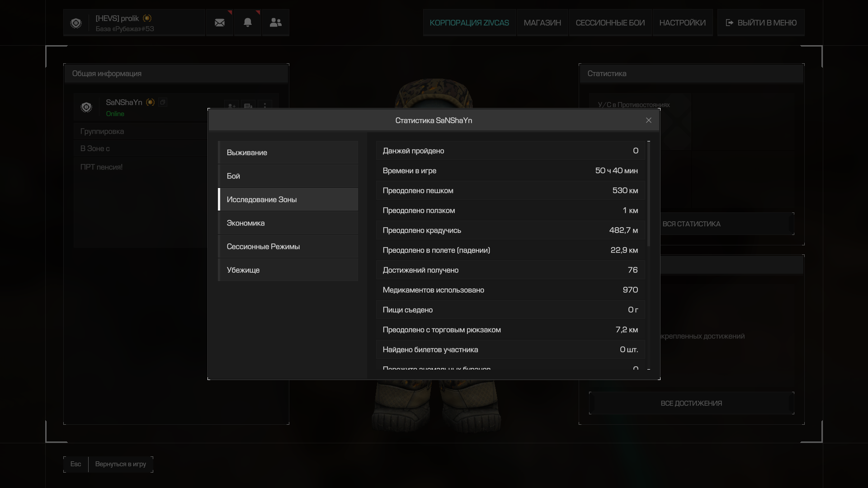Select the Пищи съедено row
868x488 pixels.
(x=510, y=310)
